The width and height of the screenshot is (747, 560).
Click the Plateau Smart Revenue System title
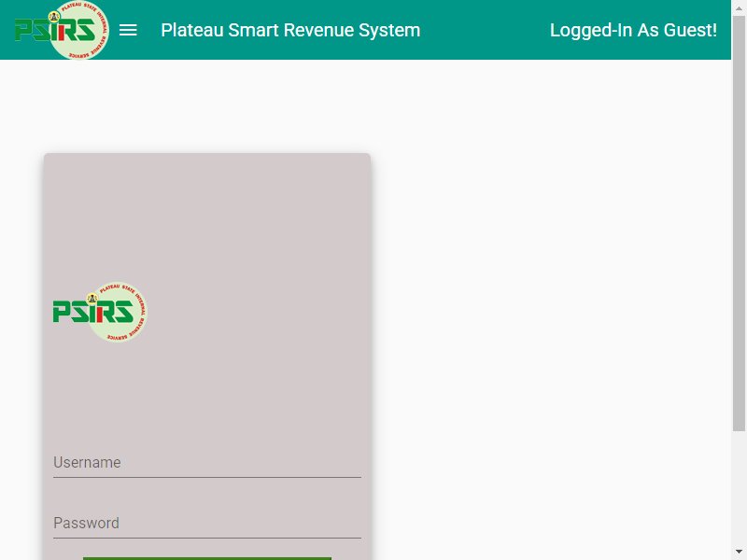pyautogui.click(x=290, y=30)
